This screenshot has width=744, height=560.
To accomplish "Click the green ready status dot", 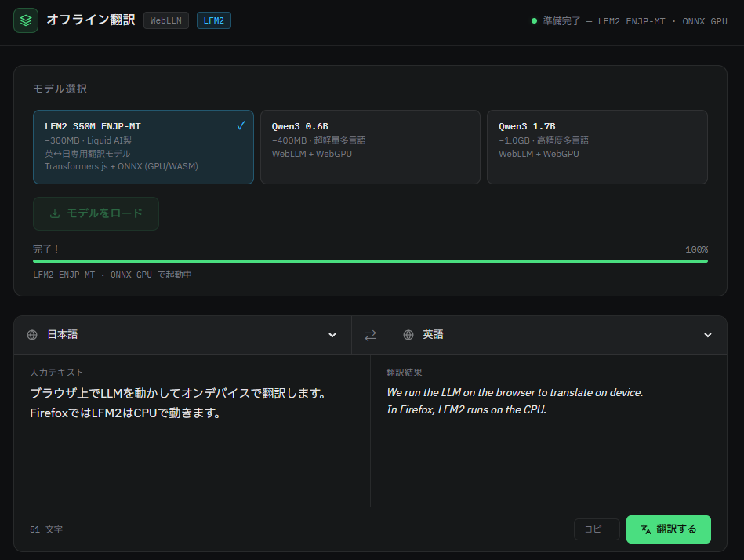I will pos(534,21).
